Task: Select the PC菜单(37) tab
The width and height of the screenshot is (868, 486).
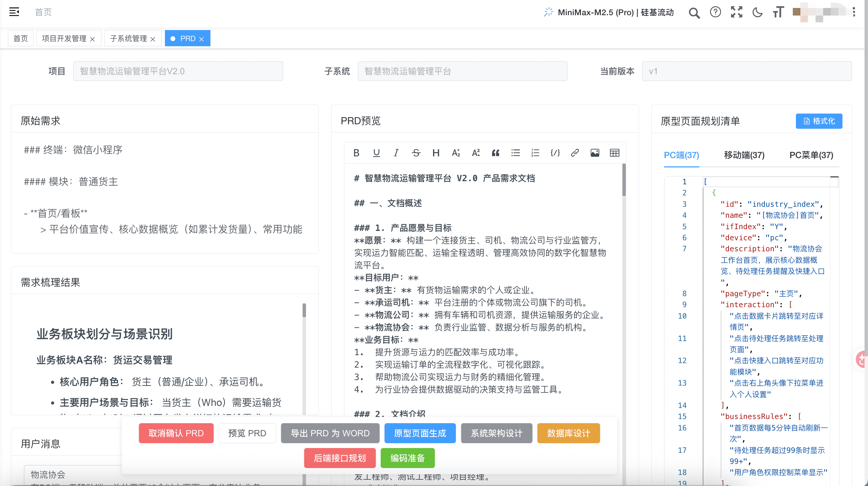Action: tap(811, 155)
